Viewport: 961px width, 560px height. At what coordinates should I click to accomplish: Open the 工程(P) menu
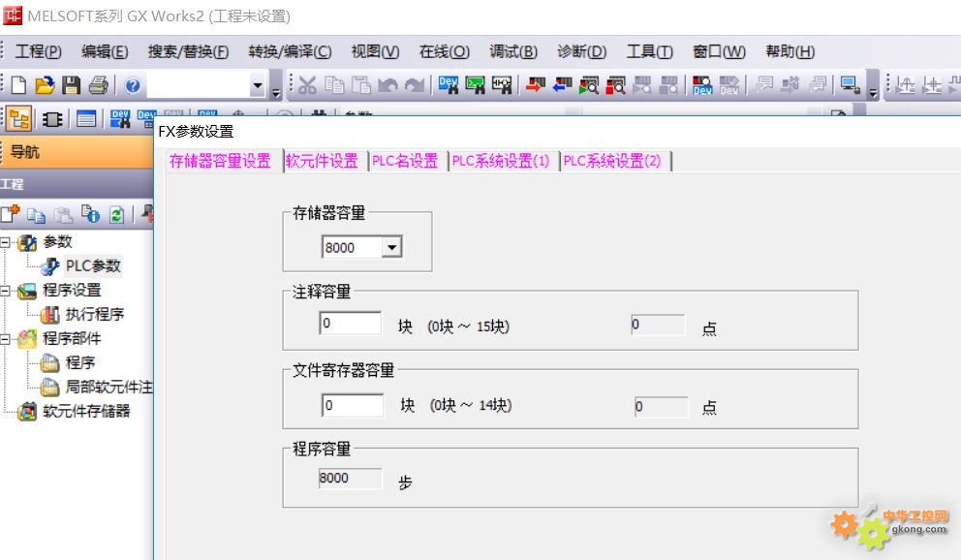[x=38, y=51]
